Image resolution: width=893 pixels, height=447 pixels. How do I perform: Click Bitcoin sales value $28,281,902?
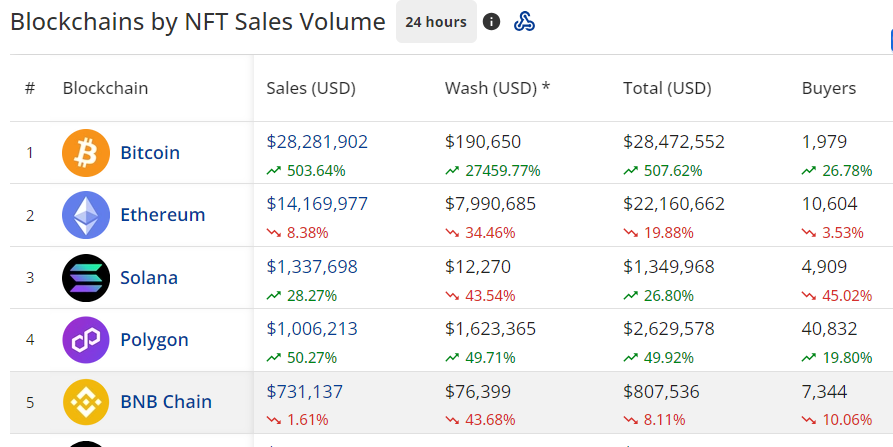[317, 142]
